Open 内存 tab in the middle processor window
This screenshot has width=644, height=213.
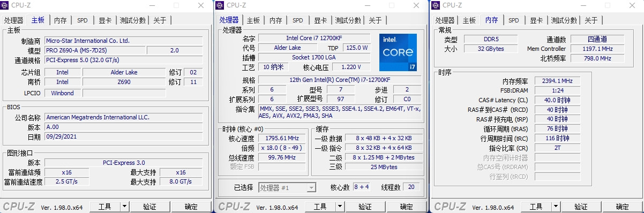(275, 20)
